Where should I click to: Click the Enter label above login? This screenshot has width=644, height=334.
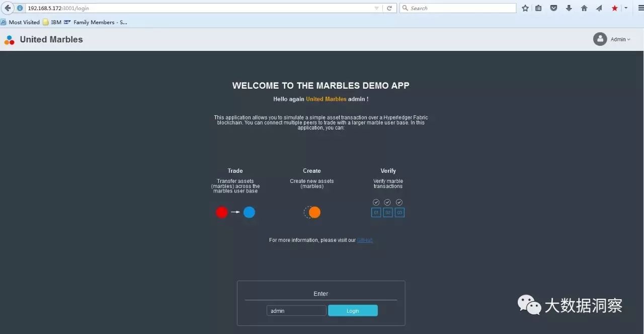pyautogui.click(x=321, y=294)
